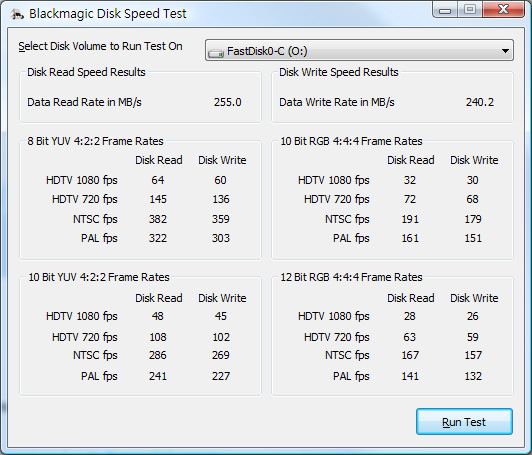Image resolution: width=532 pixels, height=455 pixels.
Task: Select the FastDisk0-C (O:) volume combo box
Action: [359, 51]
